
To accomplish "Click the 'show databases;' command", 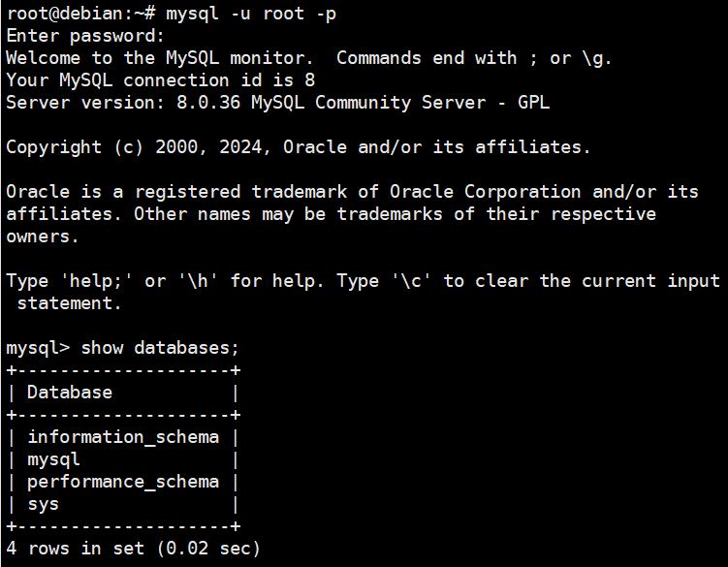I will [x=160, y=348].
